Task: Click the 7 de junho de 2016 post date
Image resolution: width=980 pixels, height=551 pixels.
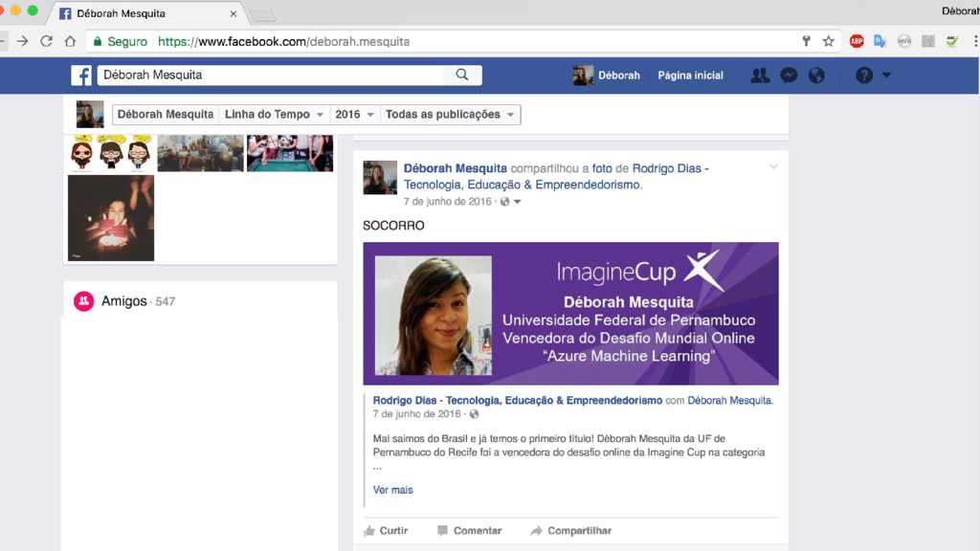Action: 448,201
